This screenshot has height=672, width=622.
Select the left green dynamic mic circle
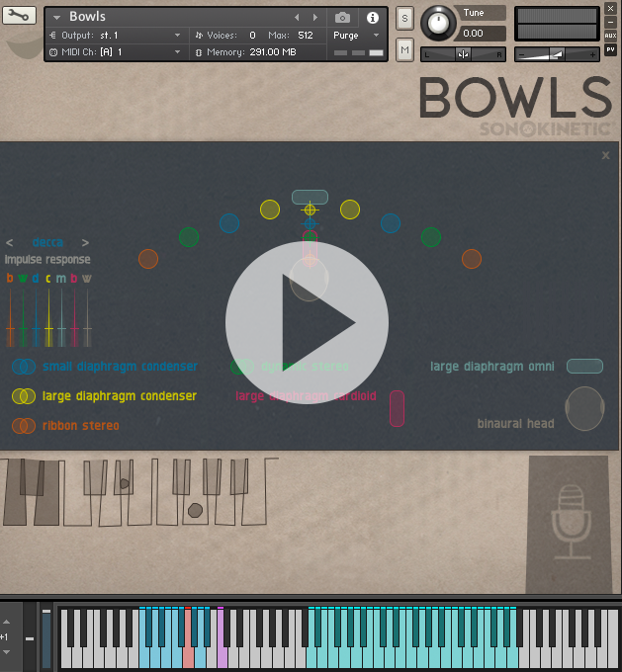pyautogui.click(x=189, y=237)
